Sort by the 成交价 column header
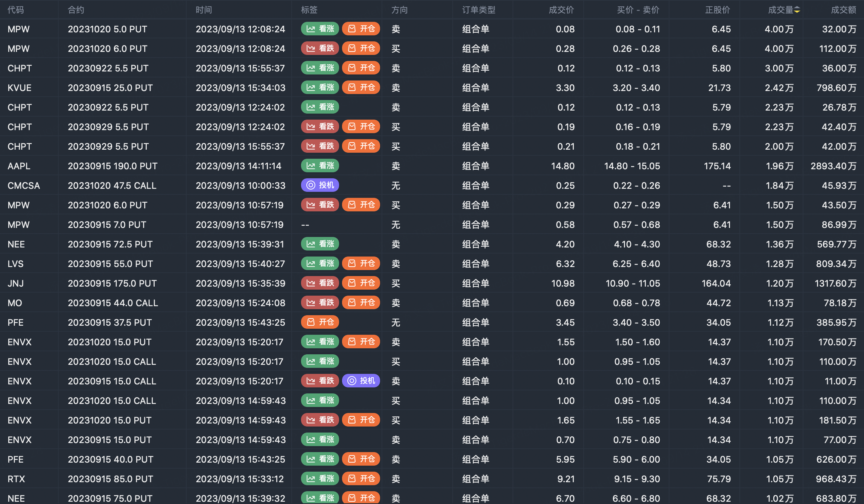The image size is (864, 504). (561, 10)
